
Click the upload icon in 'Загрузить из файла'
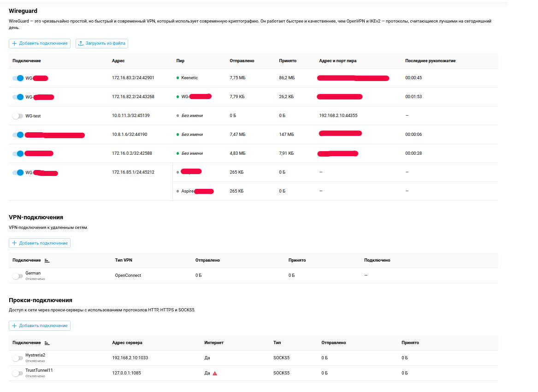[81, 43]
